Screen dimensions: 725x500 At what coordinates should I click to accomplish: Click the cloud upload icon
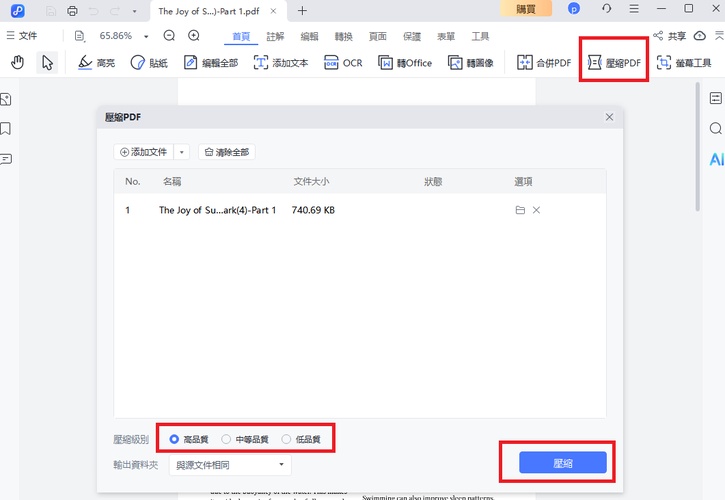click(x=700, y=36)
